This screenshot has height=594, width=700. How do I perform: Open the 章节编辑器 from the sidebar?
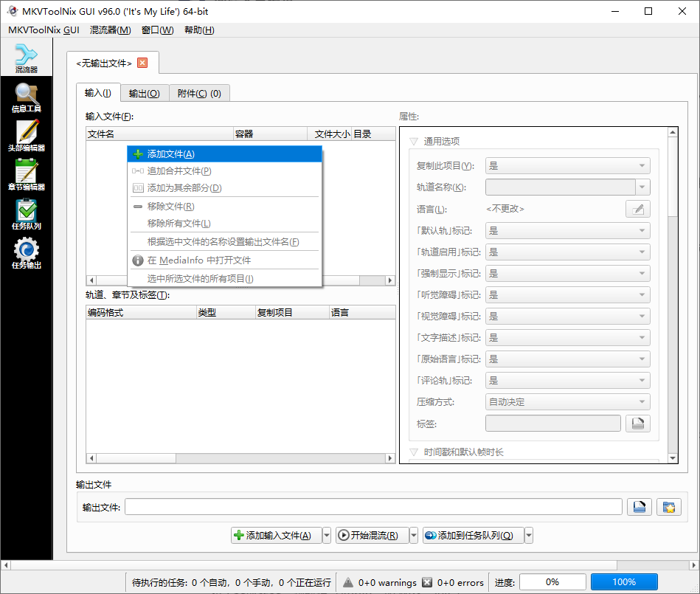[27, 176]
